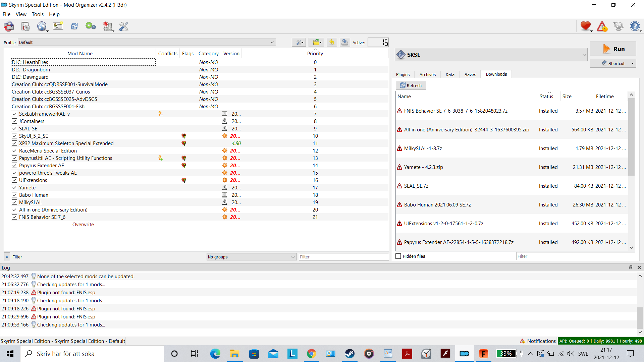Open File Explorer from the taskbar
Viewport: 644px width, 362px height.
[234, 354]
